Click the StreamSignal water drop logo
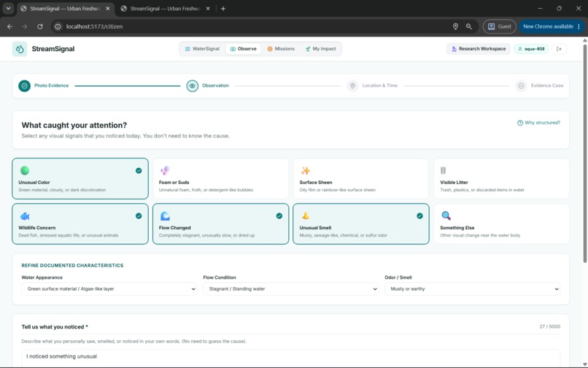 (20, 49)
